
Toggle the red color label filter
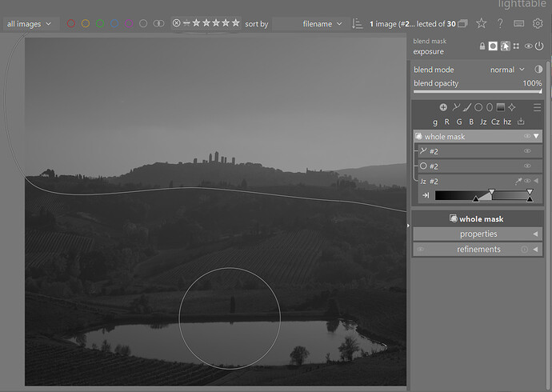point(71,23)
